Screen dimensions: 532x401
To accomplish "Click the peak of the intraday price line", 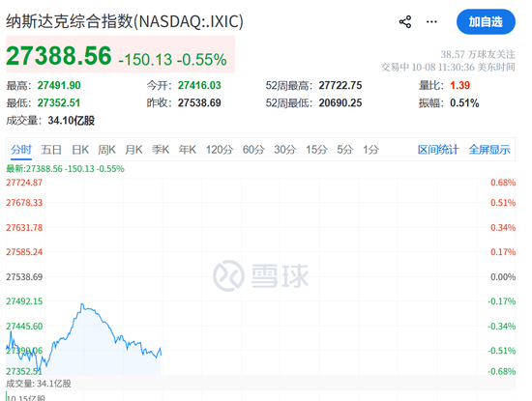I will [81, 304].
